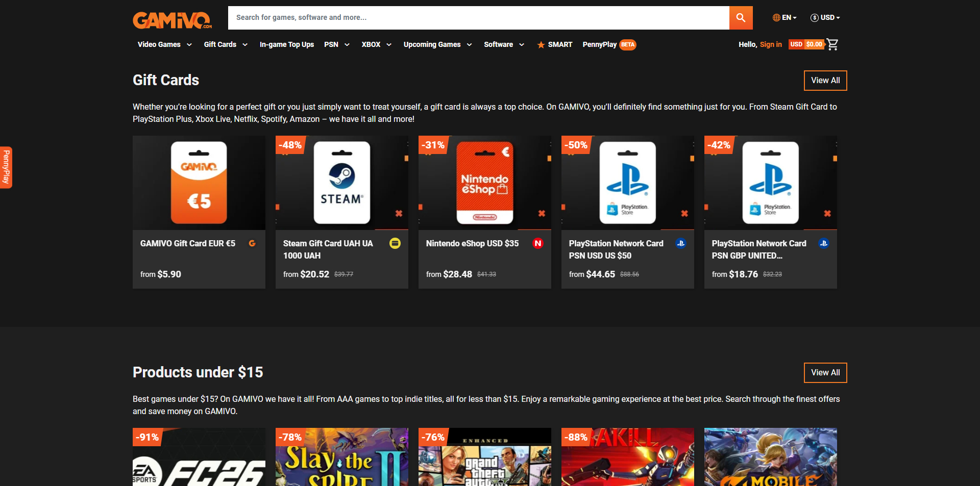Click the -91% discount badge on FC26
The height and width of the screenshot is (486, 980).
click(x=147, y=437)
